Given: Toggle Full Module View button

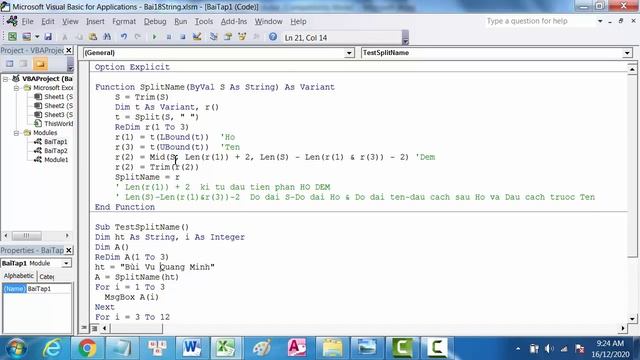Looking at the screenshot, I should coord(94,328).
